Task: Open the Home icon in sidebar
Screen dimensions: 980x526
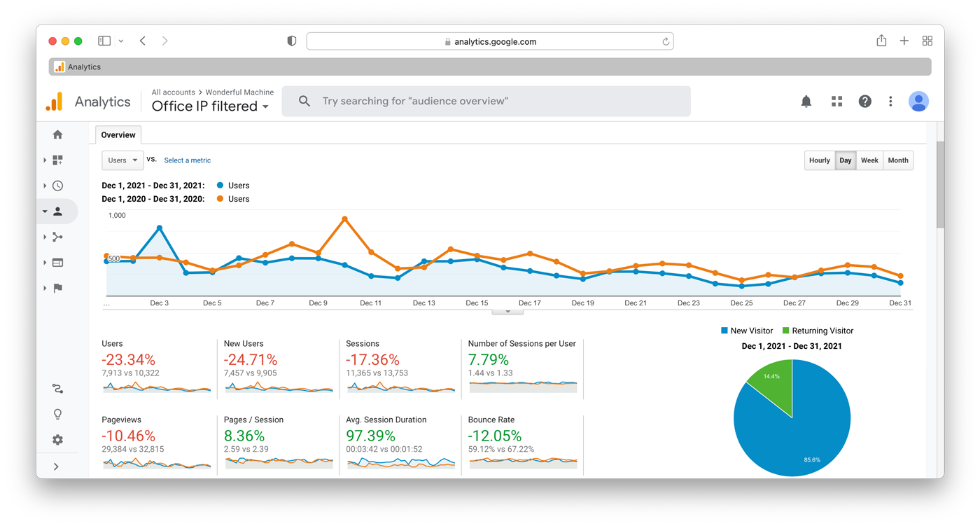Action: pyautogui.click(x=57, y=134)
